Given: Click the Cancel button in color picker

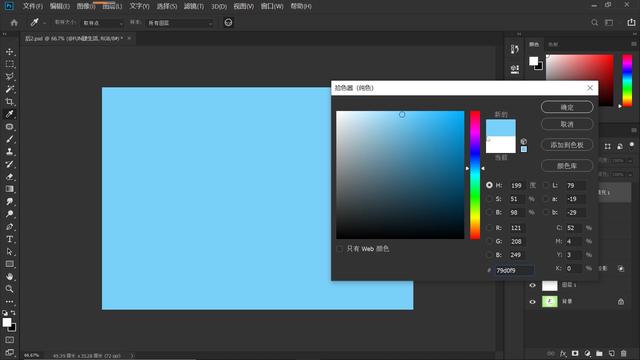Looking at the screenshot, I should (x=567, y=124).
